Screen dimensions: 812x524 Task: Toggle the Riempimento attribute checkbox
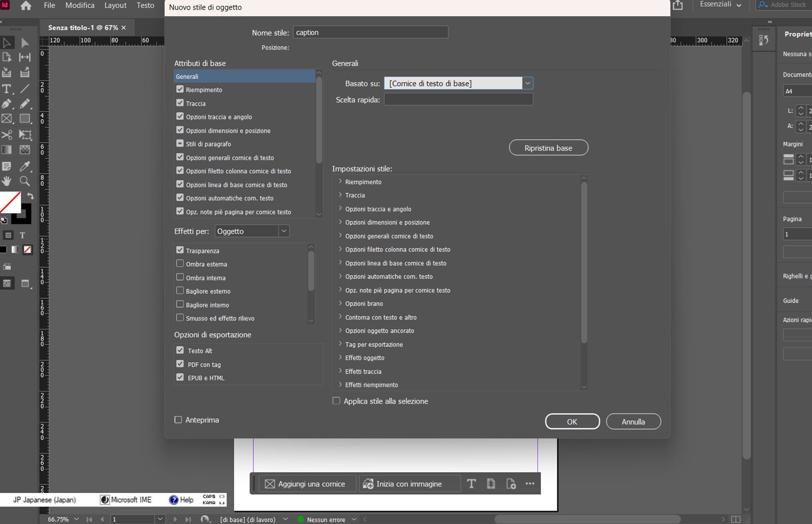180,89
